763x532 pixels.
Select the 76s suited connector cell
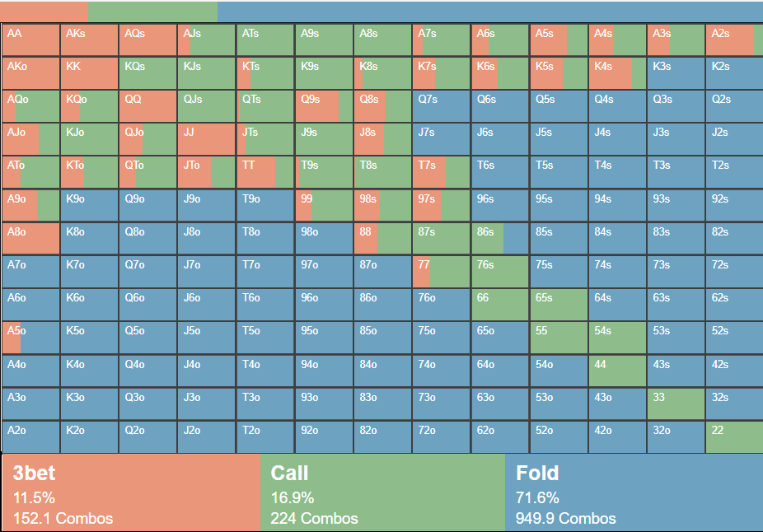click(x=500, y=272)
